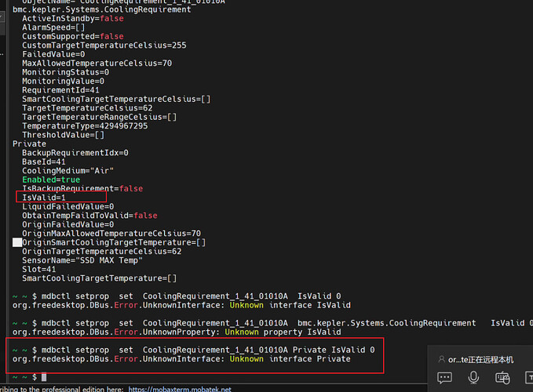Click the IsValid=1 line in the terminal

pyautogui.click(x=44, y=198)
